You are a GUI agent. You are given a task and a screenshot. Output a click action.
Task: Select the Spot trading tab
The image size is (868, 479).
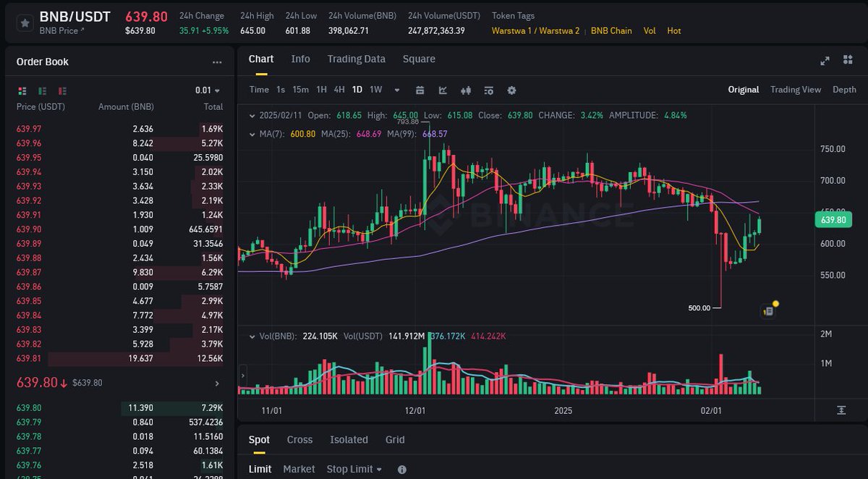[x=259, y=439]
